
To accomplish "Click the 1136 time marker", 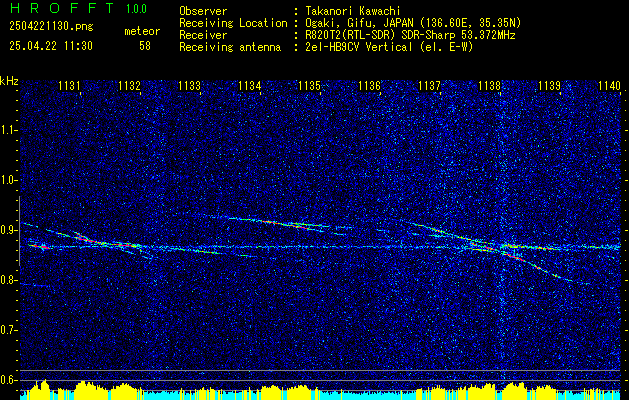I will pyautogui.click(x=369, y=85).
